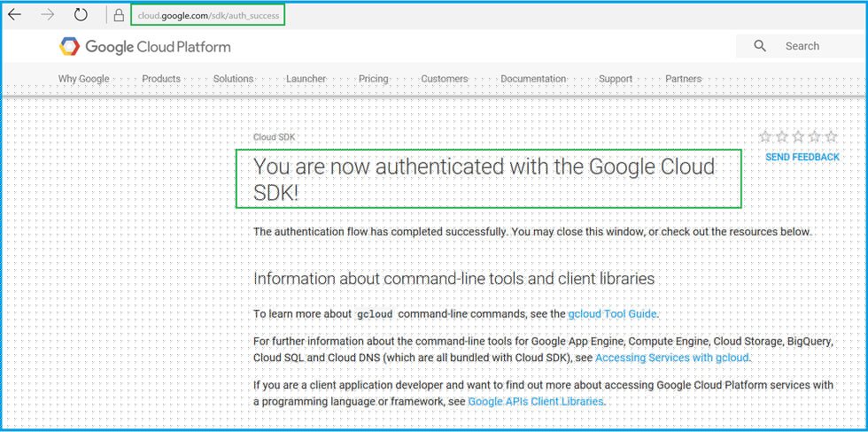The height and width of the screenshot is (432, 868).
Task: Click the command-line tools and client libraries heading
Action: coord(453,278)
